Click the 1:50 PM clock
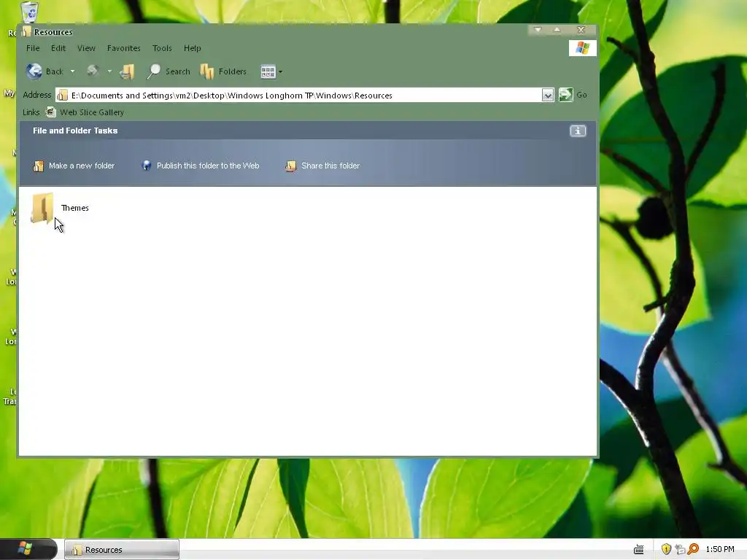747x560 pixels. (x=720, y=549)
